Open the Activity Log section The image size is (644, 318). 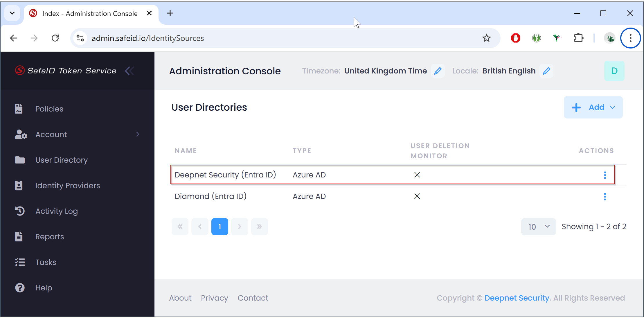[56, 211]
